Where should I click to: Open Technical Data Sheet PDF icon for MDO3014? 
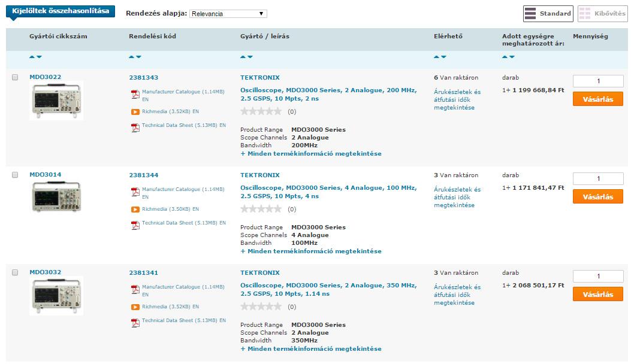click(x=135, y=226)
